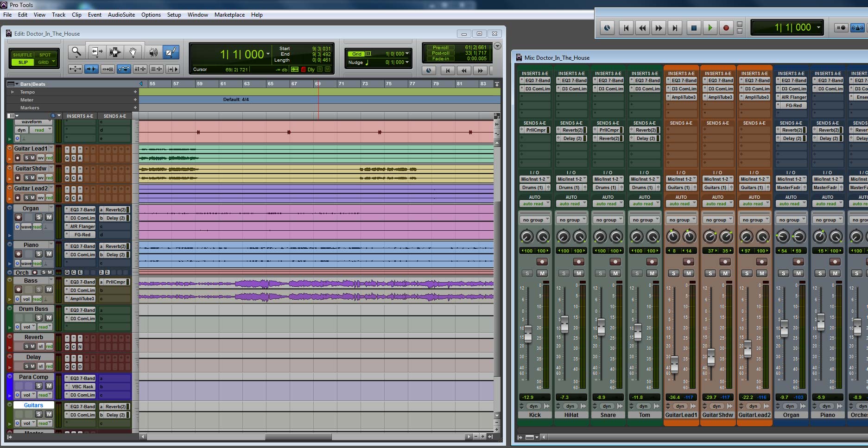Select the Zoomer magnifying glass tool
This screenshot has height=448, width=868.
pyautogui.click(x=76, y=52)
